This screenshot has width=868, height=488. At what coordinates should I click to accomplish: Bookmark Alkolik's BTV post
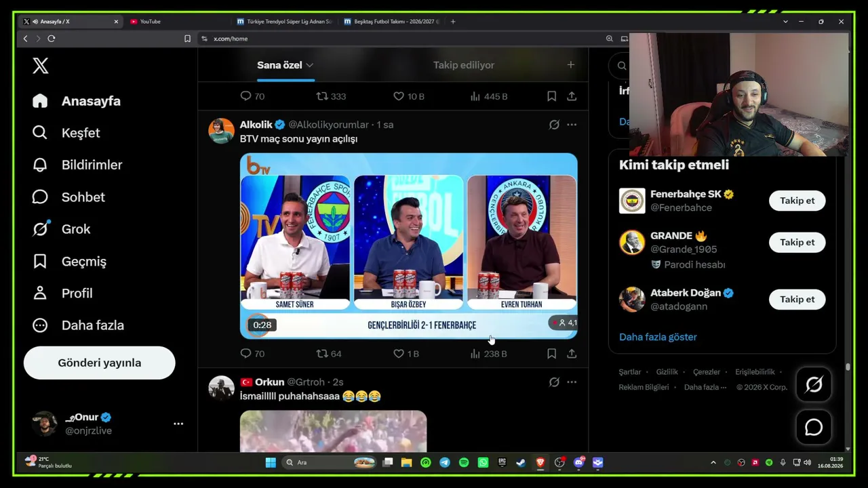point(552,354)
